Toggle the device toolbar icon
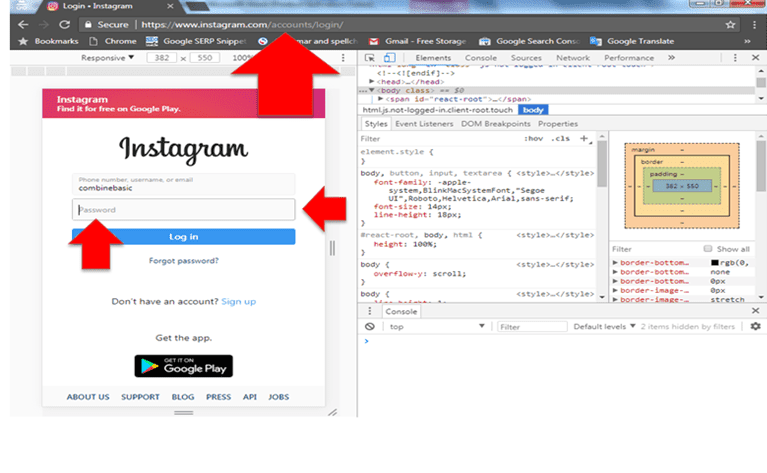 coord(389,58)
